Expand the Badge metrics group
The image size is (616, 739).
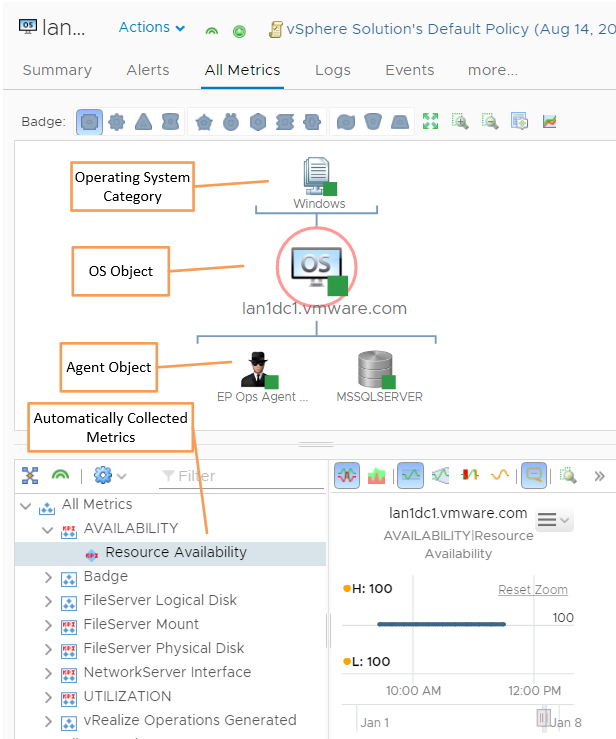click(48, 577)
